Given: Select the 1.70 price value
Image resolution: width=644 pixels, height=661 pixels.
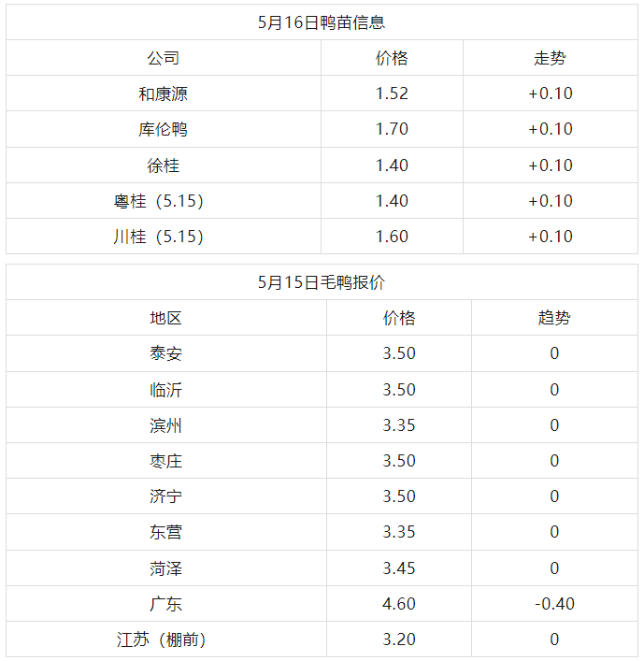Looking at the screenshot, I should pyautogui.click(x=392, y=129).
